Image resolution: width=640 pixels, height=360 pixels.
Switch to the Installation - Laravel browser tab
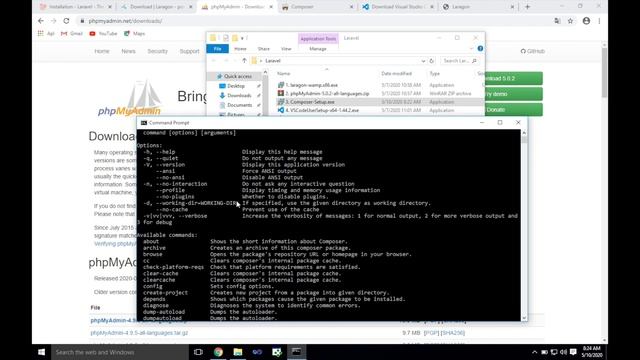click(76, 7)
